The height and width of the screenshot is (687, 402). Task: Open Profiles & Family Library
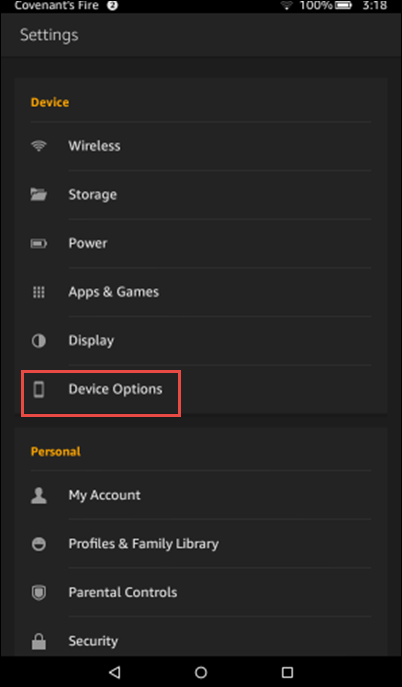point(201,544)
